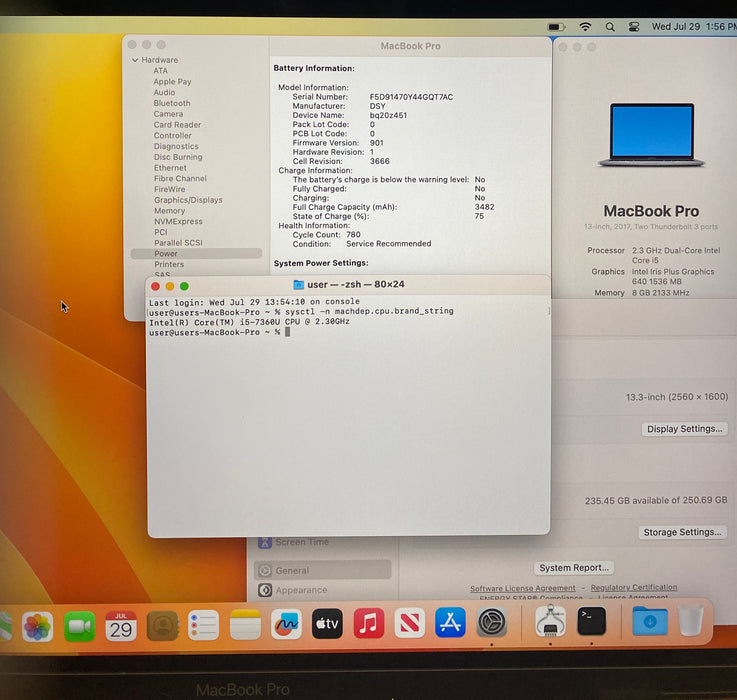The width and height of the screenshot is (737, 700).
Task: Click the date and time in the menu bar
Action: [x=694, y=26]
